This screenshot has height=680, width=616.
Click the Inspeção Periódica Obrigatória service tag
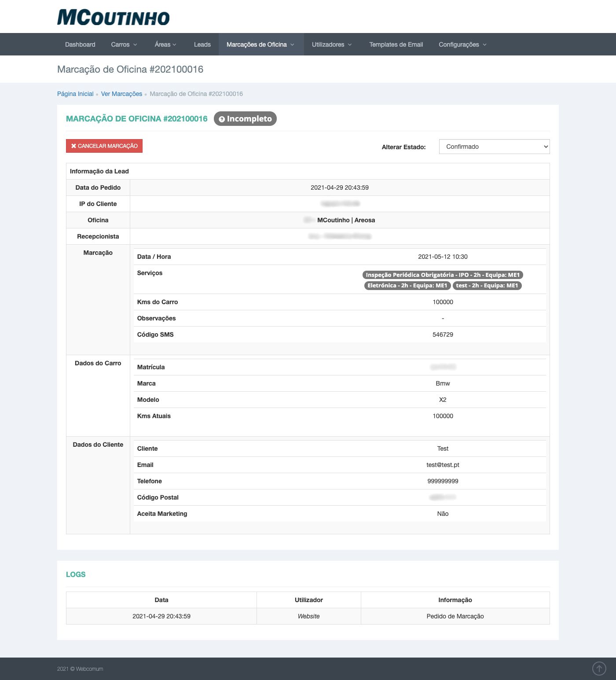tap(442, 275)
